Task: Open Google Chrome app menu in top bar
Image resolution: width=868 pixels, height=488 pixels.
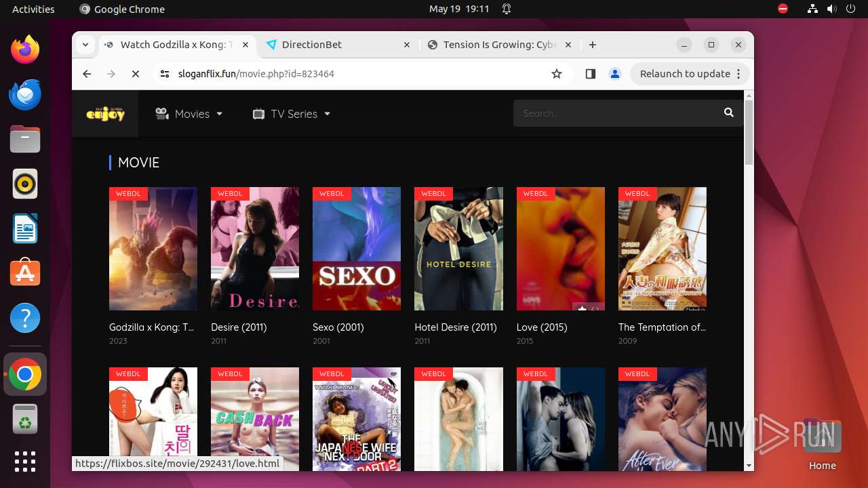Action: (x=122, y=9)
